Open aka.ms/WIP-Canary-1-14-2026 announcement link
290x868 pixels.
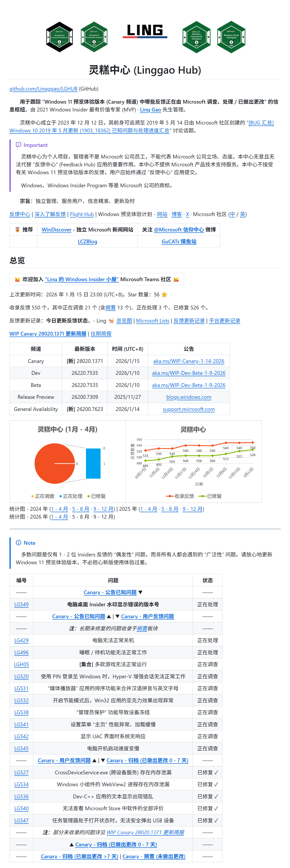(189, 361)
